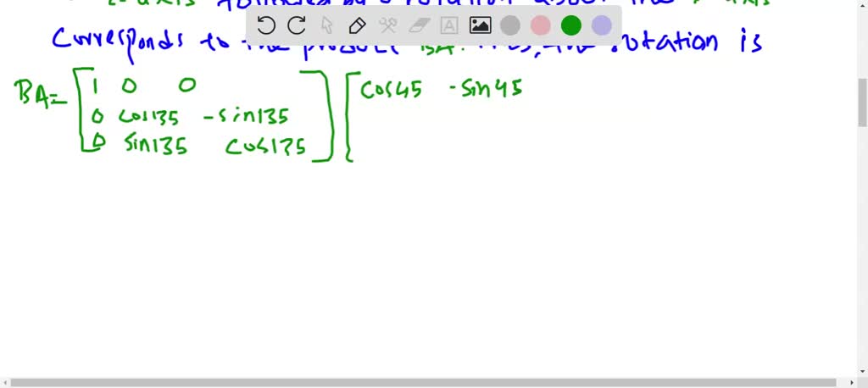The height and width of the screenshot is (388, 868).
Task: Select the eraser tool
Action: pyautogui.click(x=419, y=25)
